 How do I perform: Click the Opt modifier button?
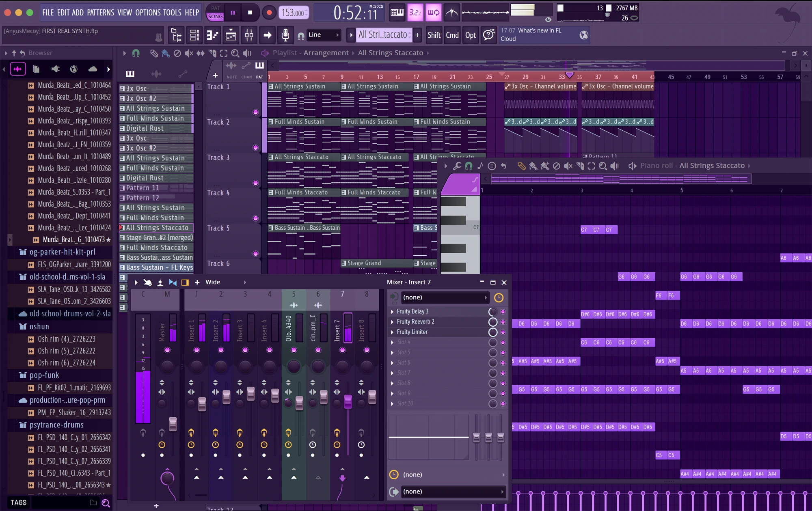tap(470, 35)
